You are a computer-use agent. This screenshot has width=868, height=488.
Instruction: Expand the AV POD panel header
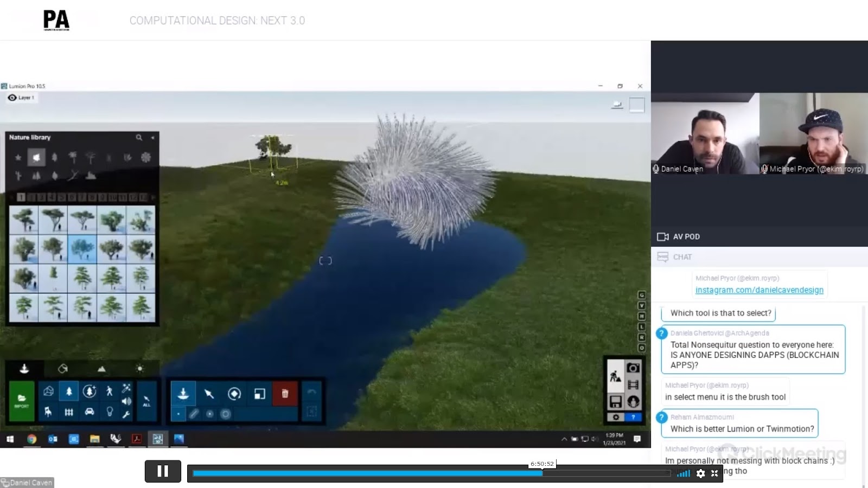point(759,236)
